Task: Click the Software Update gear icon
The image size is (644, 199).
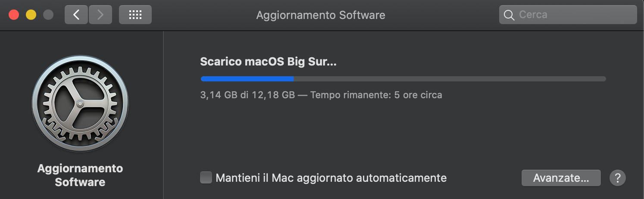Action: click(x=80, y=103)
